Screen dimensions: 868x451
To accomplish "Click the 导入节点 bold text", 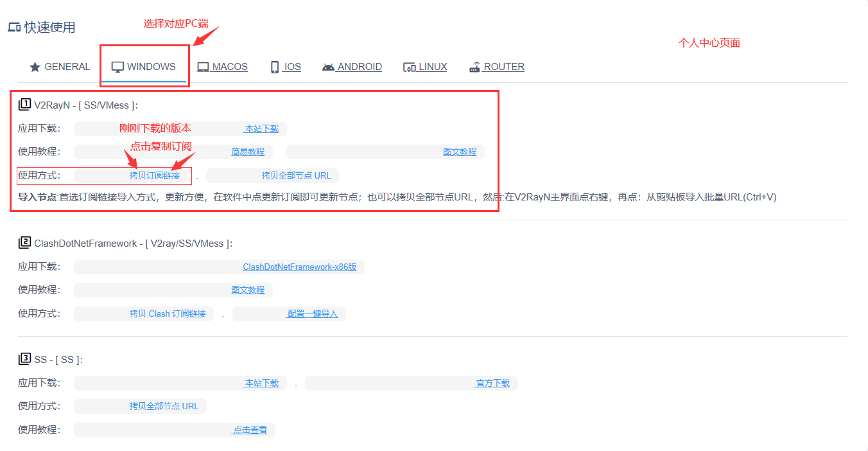I will (37, 197).
